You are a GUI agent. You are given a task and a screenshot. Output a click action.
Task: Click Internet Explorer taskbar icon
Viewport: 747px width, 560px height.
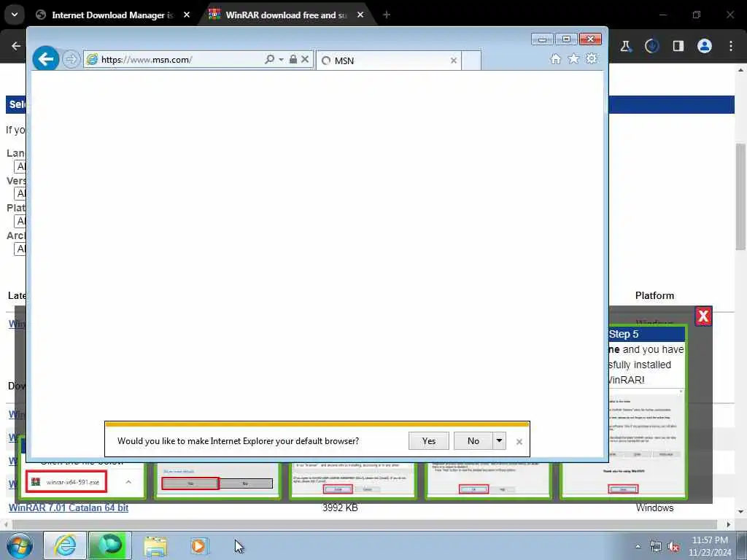pos(65,545)
